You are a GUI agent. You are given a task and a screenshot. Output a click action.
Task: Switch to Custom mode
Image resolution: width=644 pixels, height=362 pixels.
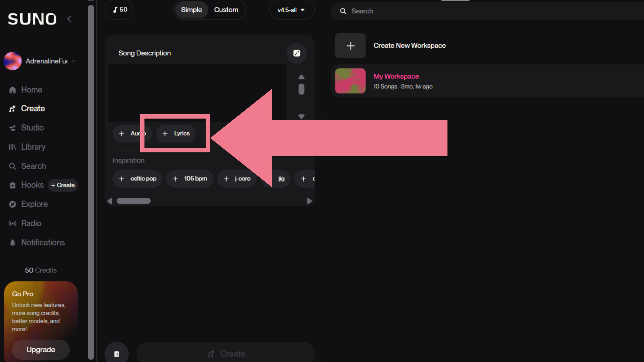(226, 10)
